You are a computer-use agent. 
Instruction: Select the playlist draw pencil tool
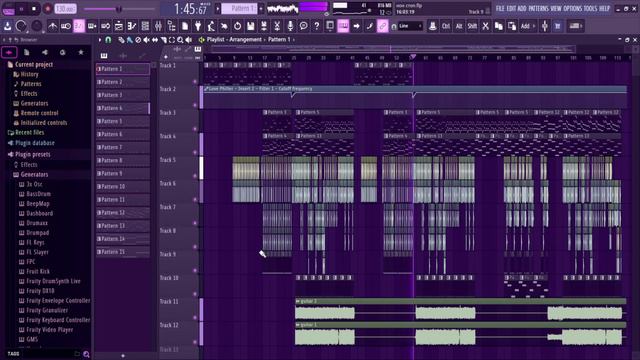(x=121, y=40)
